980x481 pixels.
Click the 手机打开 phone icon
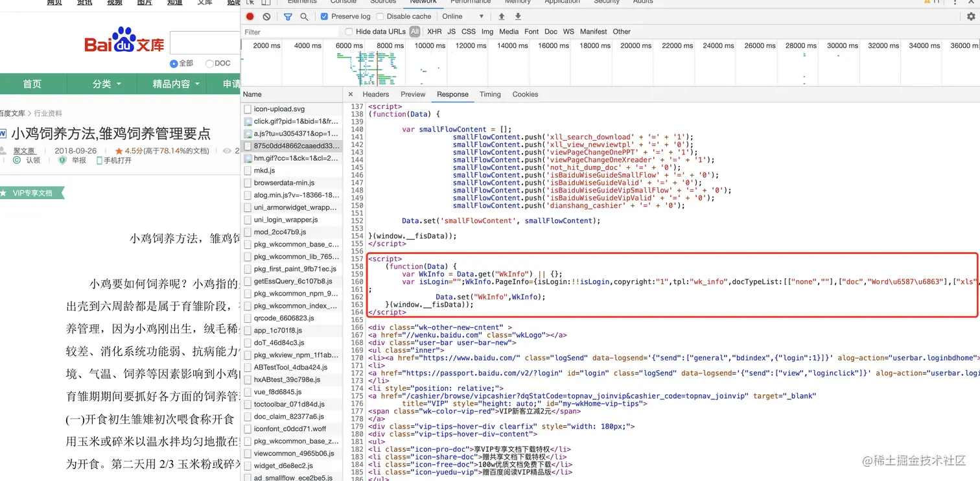100,160
